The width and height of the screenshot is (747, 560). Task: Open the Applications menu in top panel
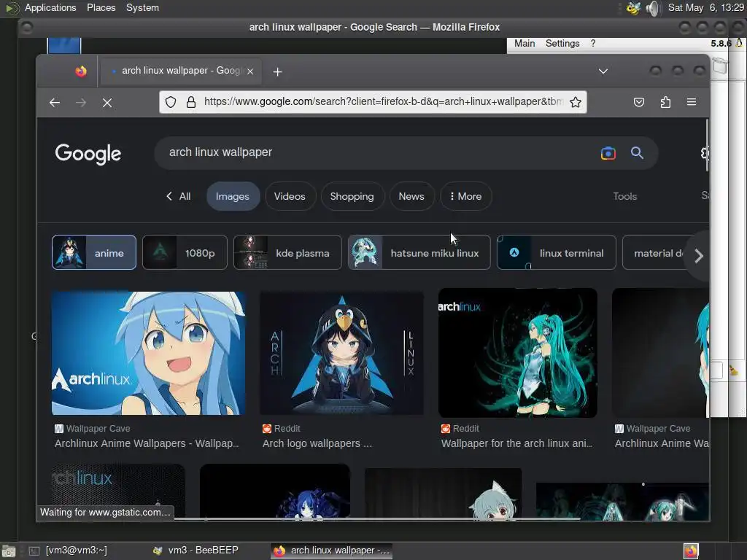tap(50, 7)
